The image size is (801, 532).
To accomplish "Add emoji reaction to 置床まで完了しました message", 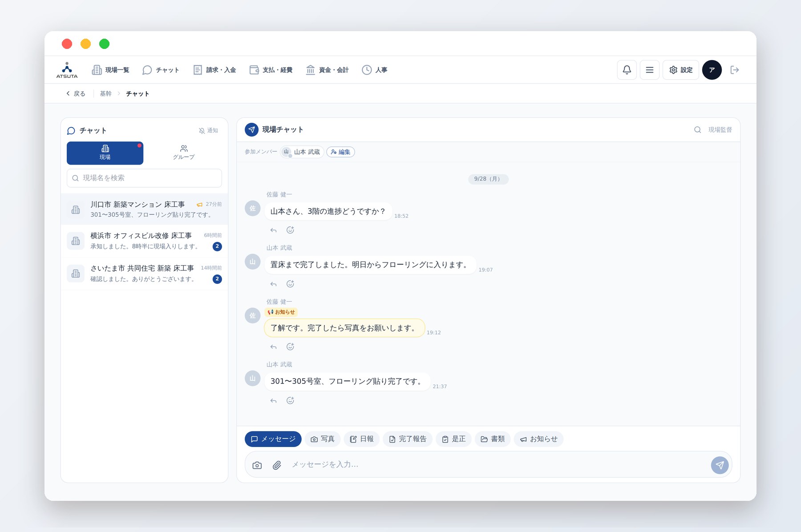I will click(x=290, y=284).
